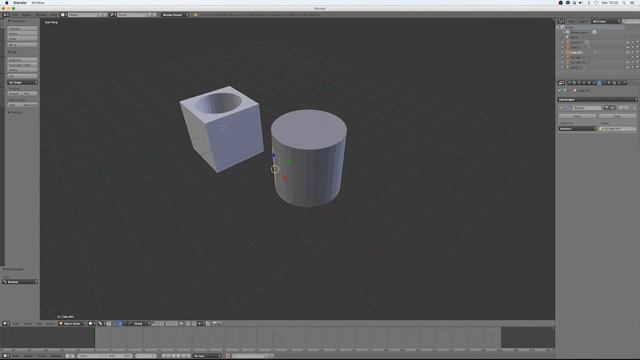Open the Blender Render engine dropdown

pos(175,15)
